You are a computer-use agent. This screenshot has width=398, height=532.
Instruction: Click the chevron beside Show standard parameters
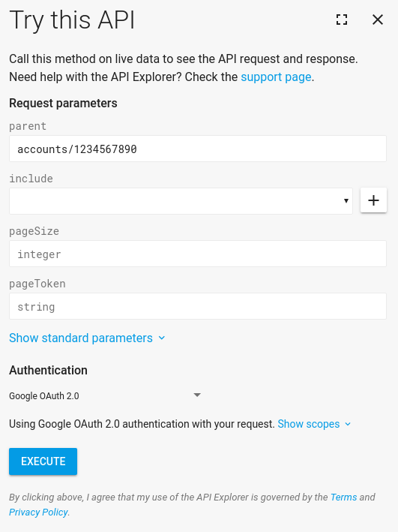coord(162,338)
